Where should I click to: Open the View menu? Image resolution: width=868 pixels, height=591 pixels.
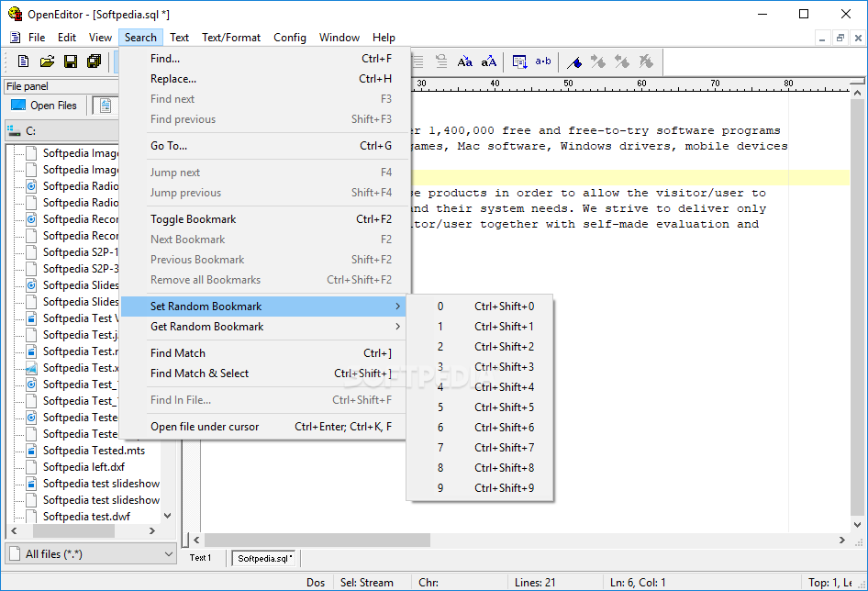[x=100, y=37]
